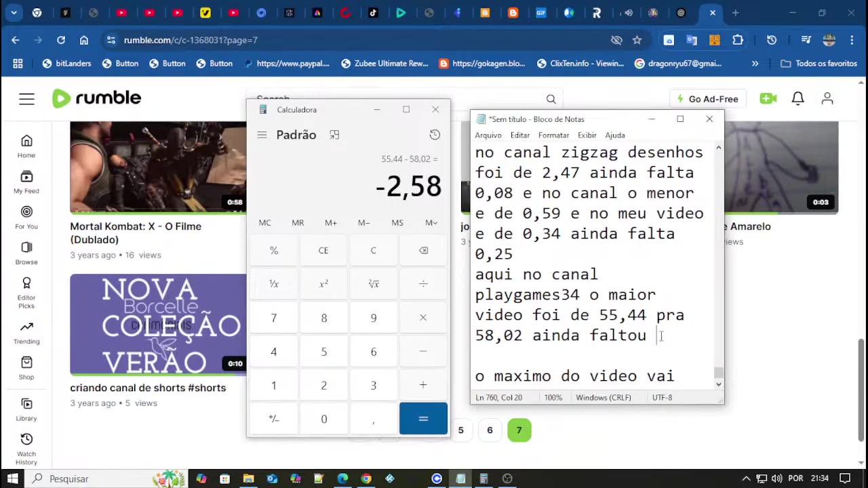This screenshot has height=488, width=868.
Task: Open the volume icon in system tray
Action: (x=777, y=479)
